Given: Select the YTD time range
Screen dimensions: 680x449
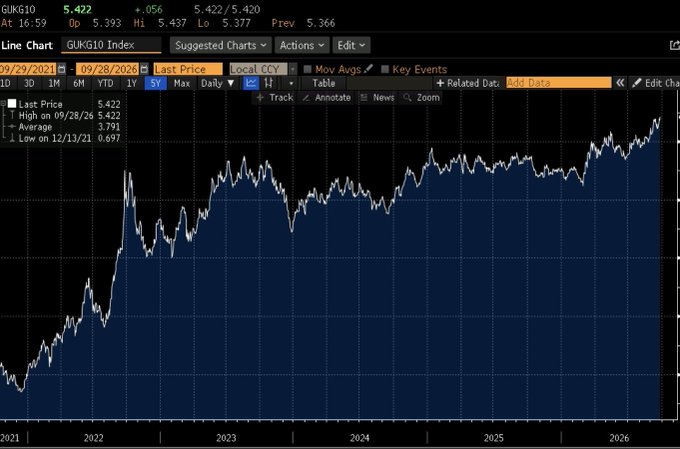Looking at the screenshot, I should coord(105,83).
